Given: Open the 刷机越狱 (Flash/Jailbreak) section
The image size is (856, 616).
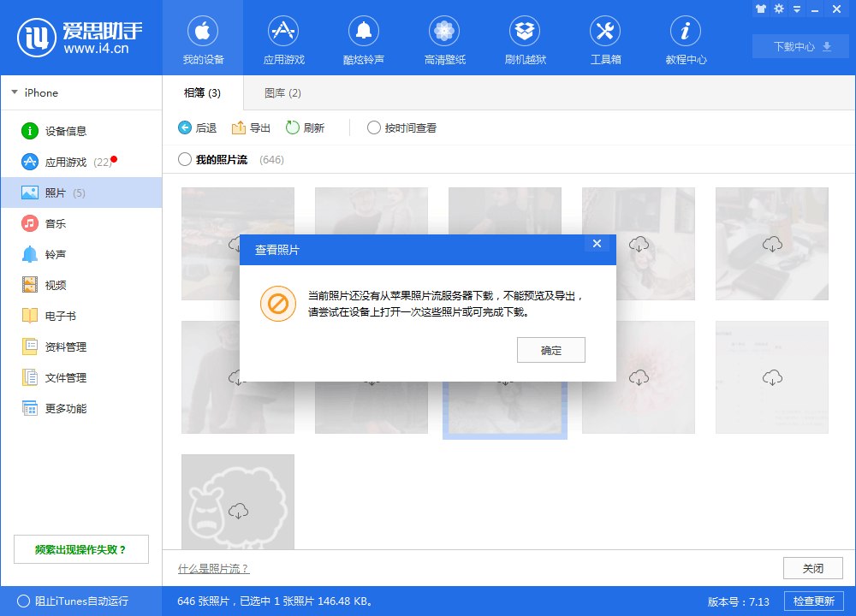Looking at the screenshot, I should point(525,38).
